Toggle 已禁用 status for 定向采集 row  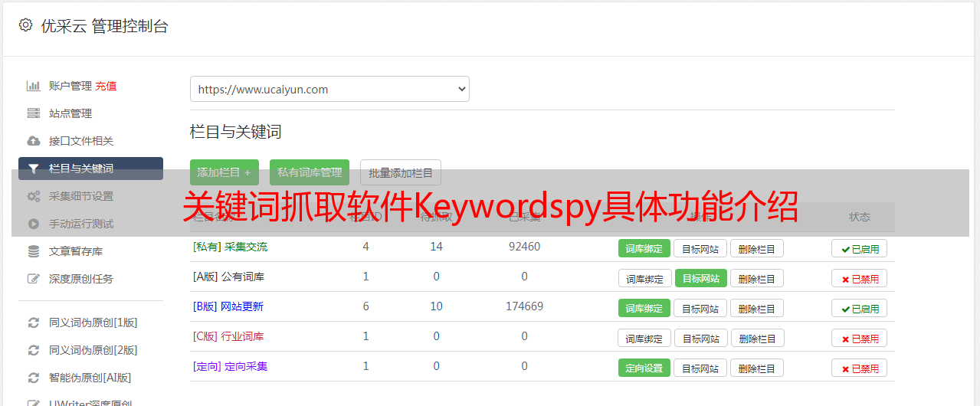coord(860,368)
